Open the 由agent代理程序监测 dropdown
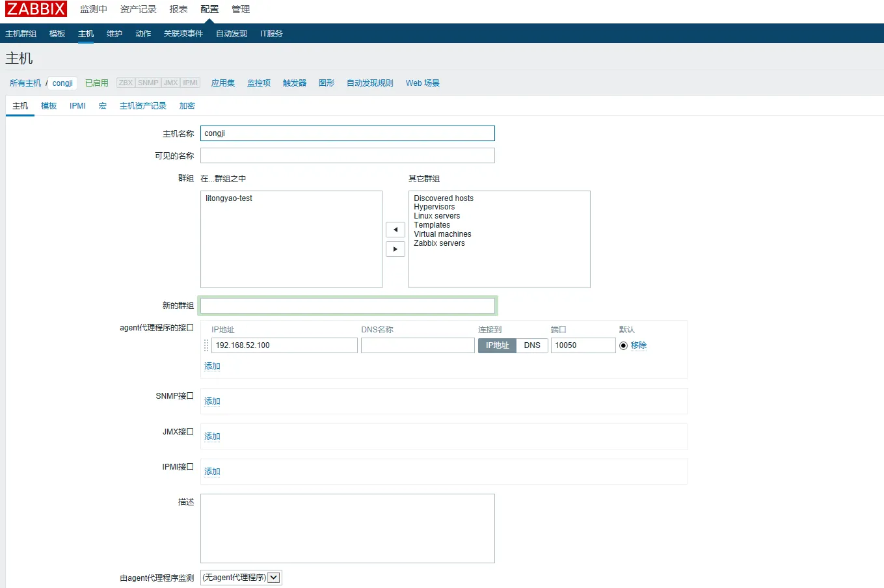Image resolution: width=884 pixels, height=588 pixels. coord(241,578)
